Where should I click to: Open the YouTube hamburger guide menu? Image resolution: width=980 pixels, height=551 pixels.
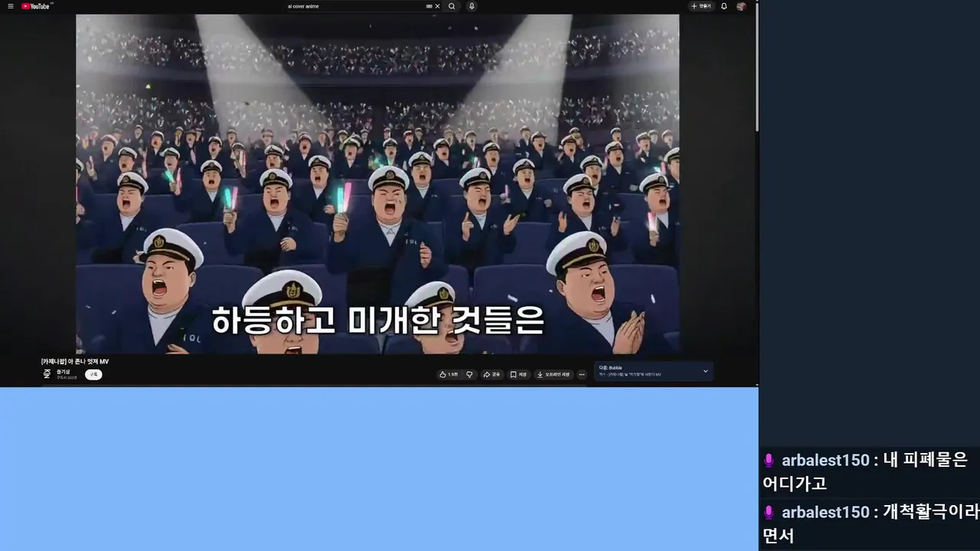(11, 6)
